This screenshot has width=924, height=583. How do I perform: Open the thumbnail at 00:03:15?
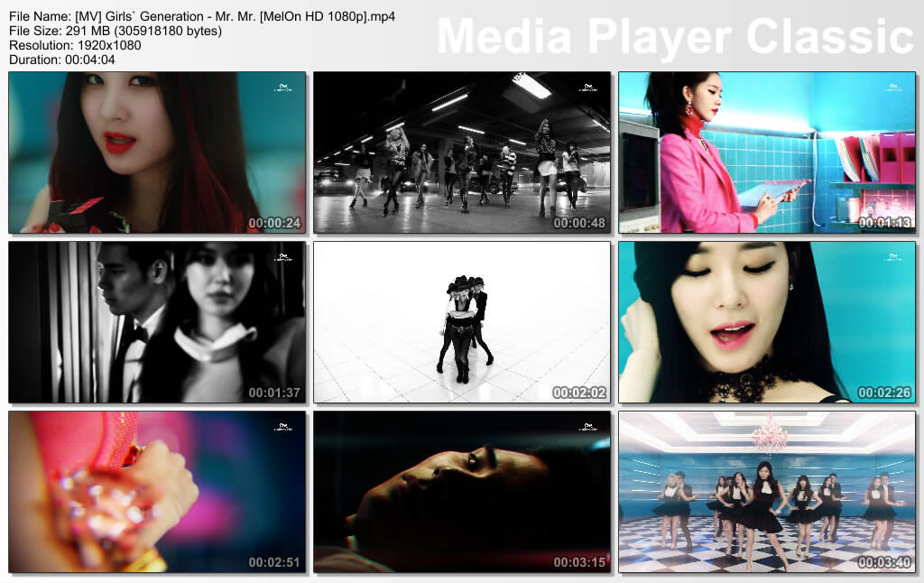(x=462, y=492)
